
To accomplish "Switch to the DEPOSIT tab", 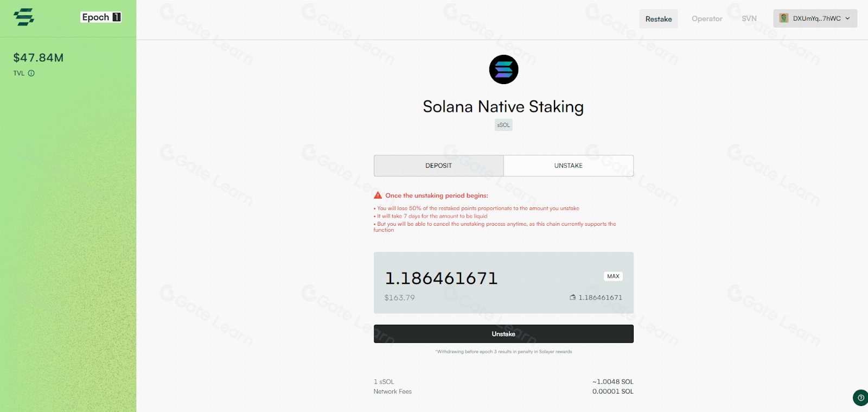I will click(x=438, y=166).
